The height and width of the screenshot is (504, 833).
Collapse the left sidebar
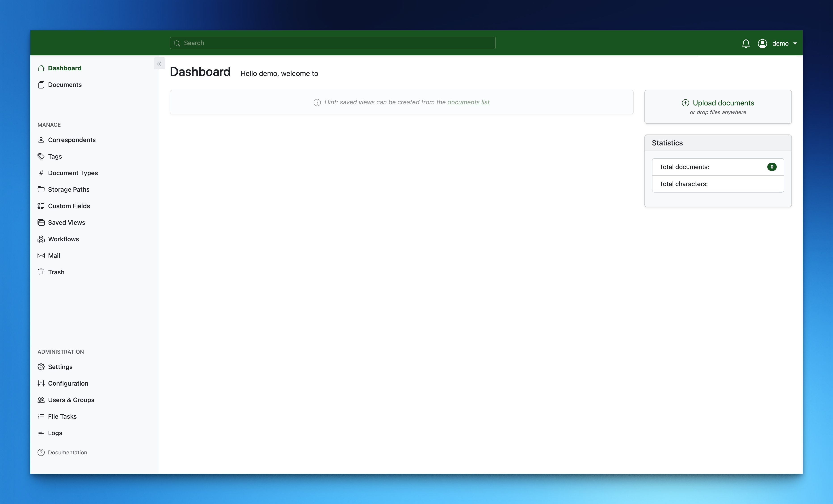coord(159,63)
